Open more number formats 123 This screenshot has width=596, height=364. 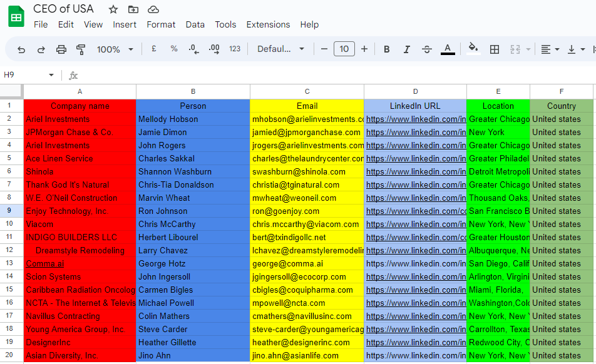(x=235, y=49)
